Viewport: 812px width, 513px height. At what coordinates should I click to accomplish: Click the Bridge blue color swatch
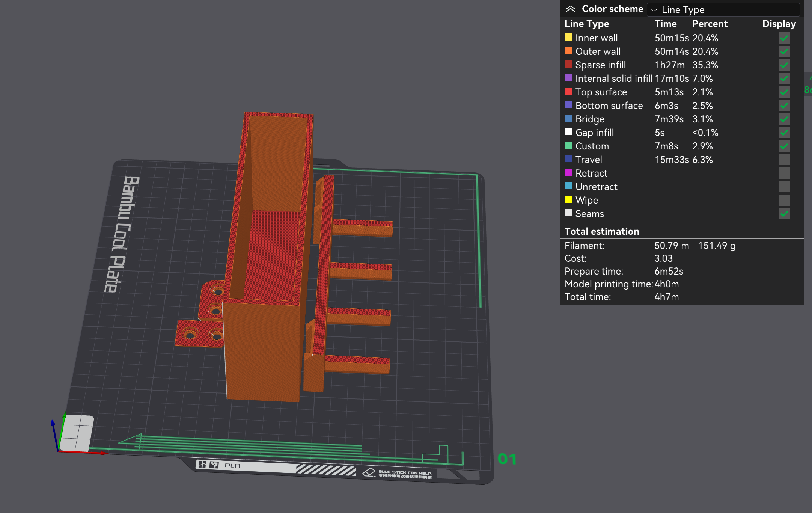click(x=568, y=118)
